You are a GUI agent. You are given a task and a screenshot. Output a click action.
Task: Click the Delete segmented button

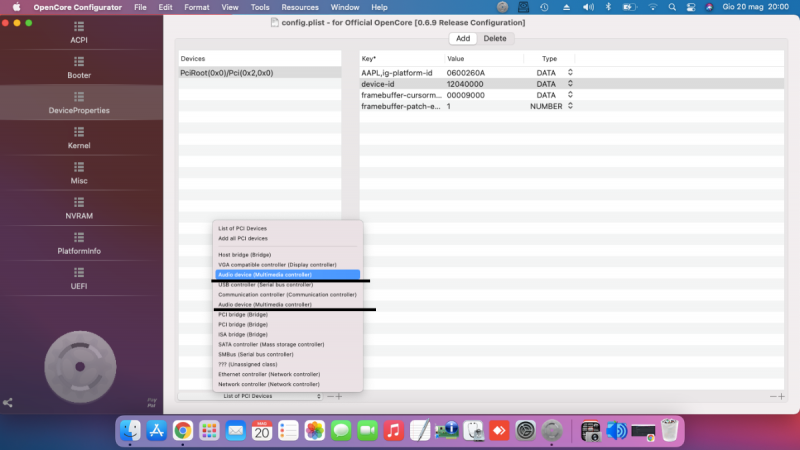[x=495, y=38]
